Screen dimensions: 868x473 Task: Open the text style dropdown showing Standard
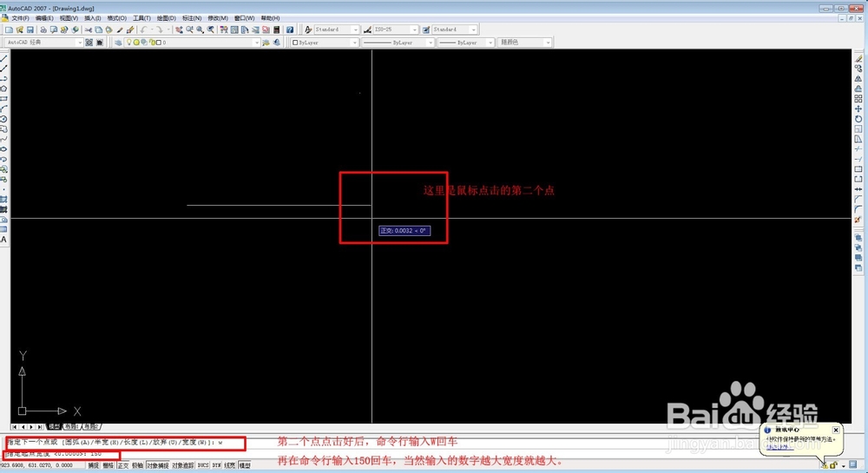(355, 30)
